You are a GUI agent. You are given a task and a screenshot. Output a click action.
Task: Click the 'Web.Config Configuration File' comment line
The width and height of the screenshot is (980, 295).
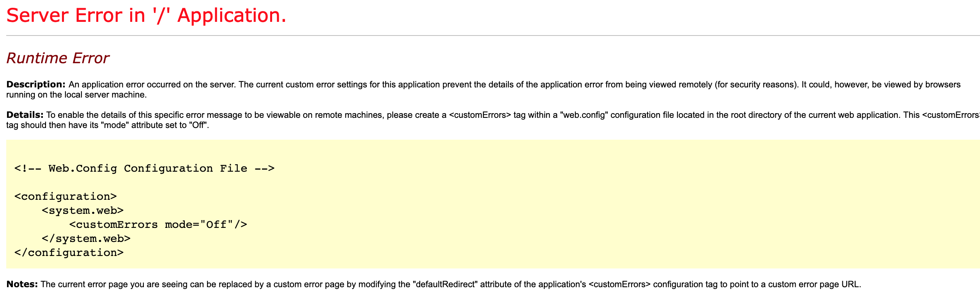coord(144,169)
